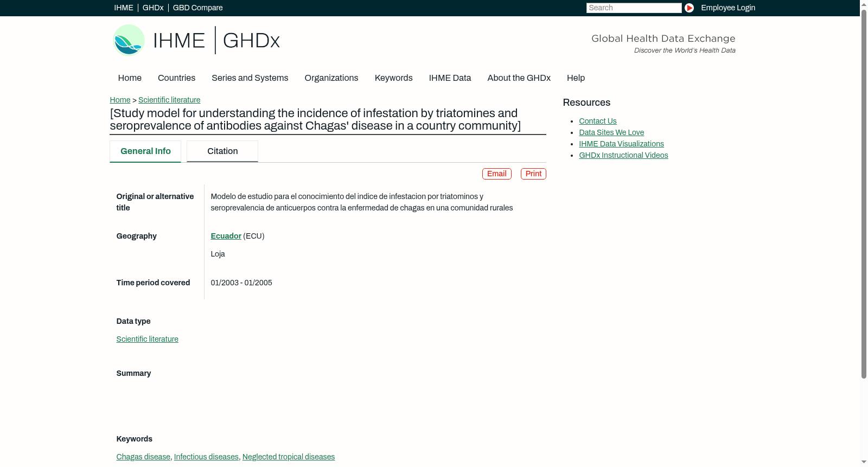Open the Chagas disease keyword link
This screenshot has width=868, height=467.
pos(143,457)
